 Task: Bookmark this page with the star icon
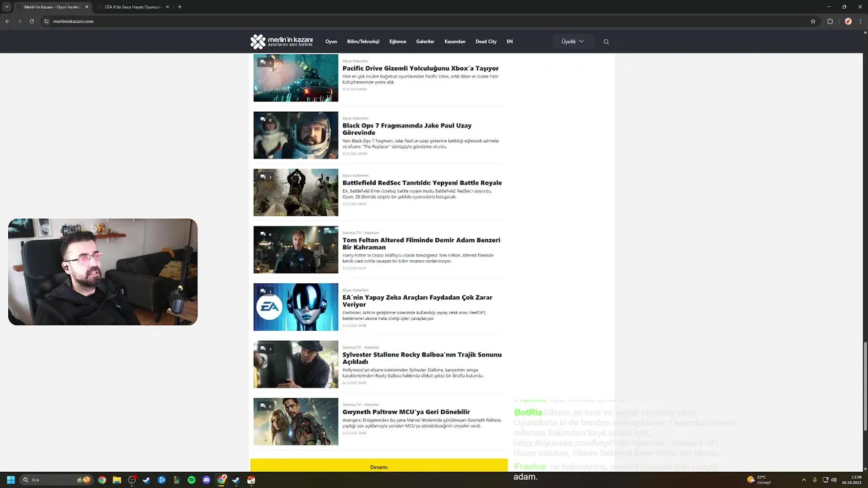point(813,21)
